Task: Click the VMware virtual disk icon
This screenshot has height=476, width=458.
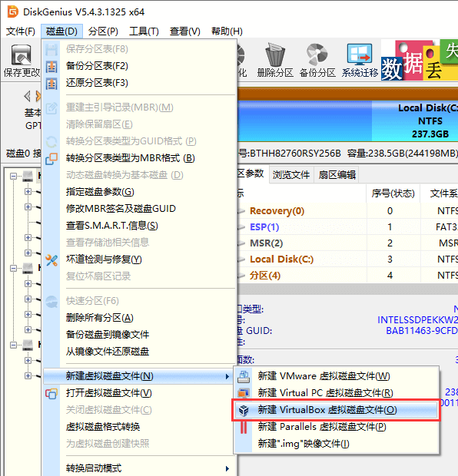Action: pyautogui.click(x=244, y=376)
